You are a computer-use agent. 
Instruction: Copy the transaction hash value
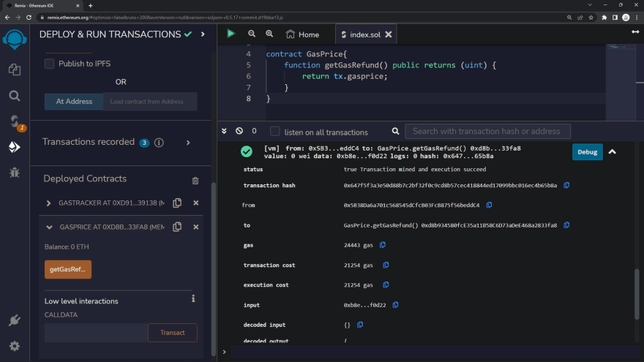tap(566, 186)
